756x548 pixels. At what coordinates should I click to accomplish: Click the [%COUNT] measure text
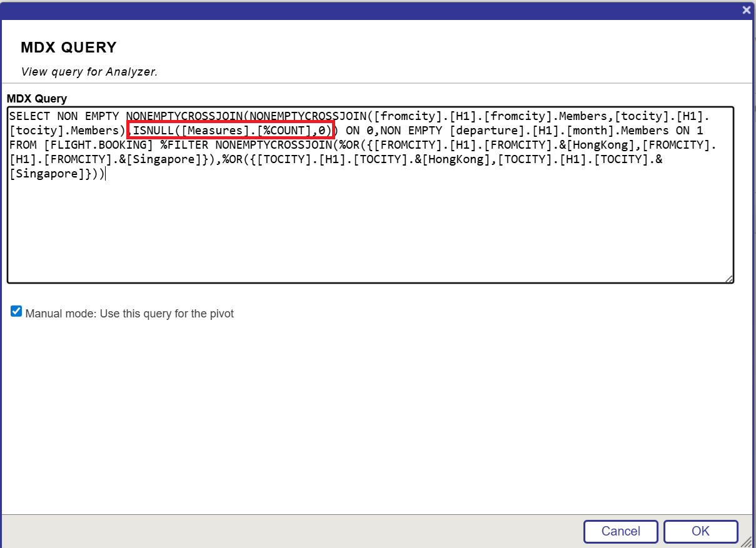click(285, 131)
